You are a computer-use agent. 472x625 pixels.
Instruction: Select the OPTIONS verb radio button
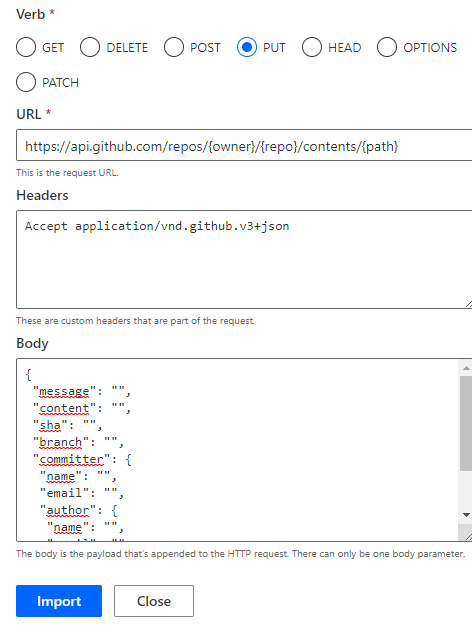(x=387, y=47)
